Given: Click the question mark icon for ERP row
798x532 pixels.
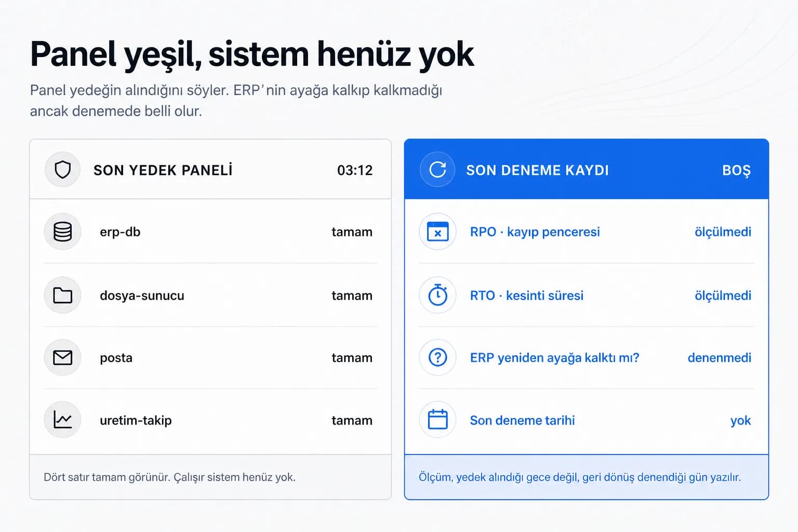Looking at the screenshot, I should 437,357.
